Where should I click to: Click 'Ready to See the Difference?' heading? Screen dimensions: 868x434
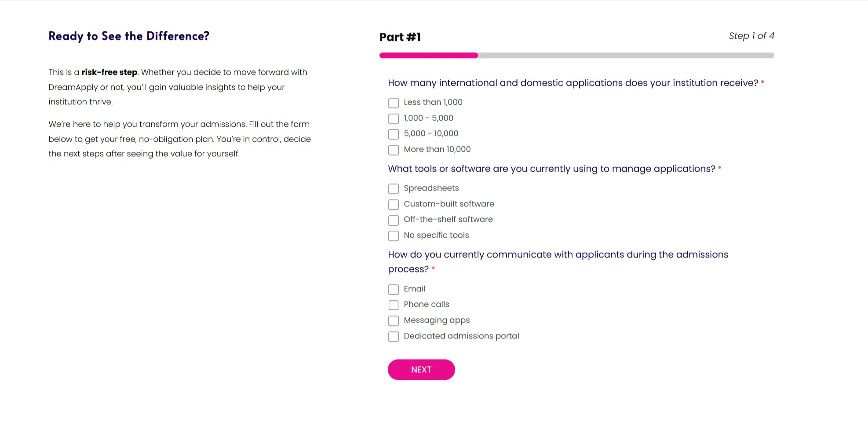[129, 36]
